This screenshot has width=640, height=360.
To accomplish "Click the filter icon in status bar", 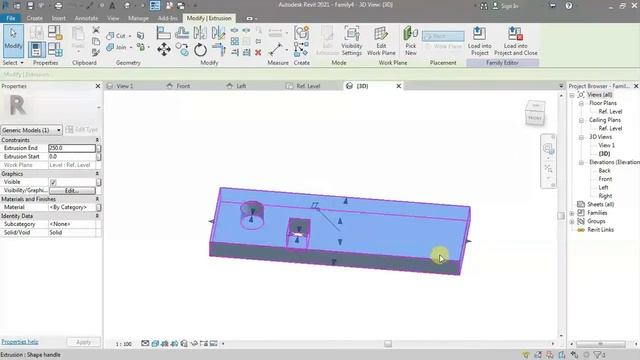I will 598,355.
